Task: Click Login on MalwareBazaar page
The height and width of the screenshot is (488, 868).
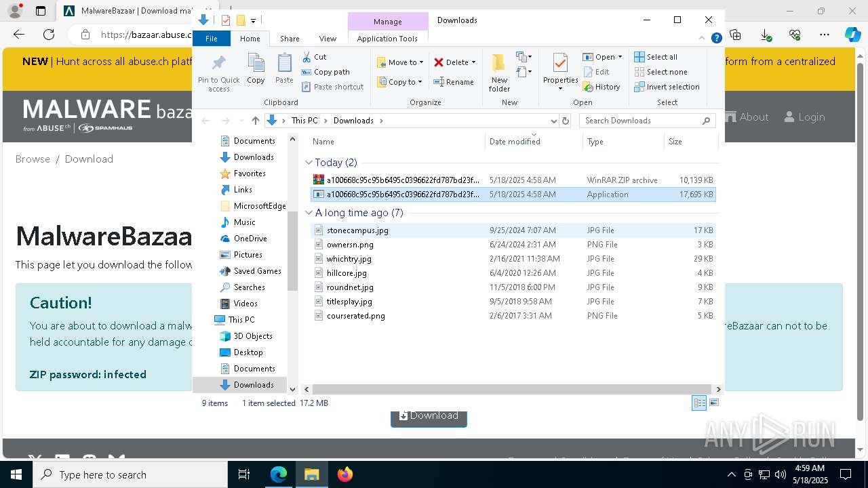Action: click(804, 117)
